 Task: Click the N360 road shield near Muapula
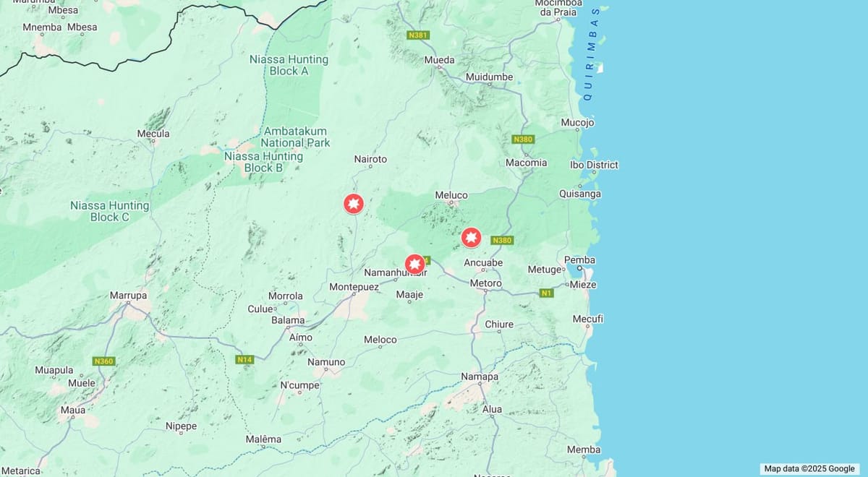104,361
